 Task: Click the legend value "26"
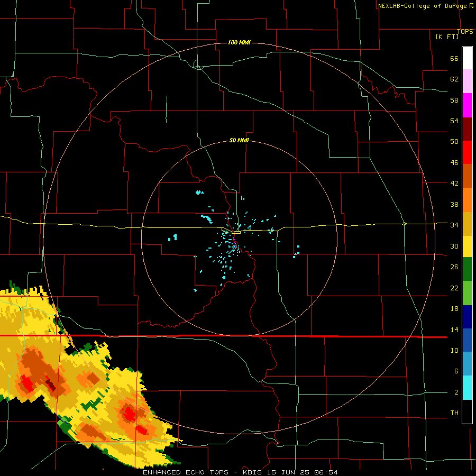click(454, 267)
